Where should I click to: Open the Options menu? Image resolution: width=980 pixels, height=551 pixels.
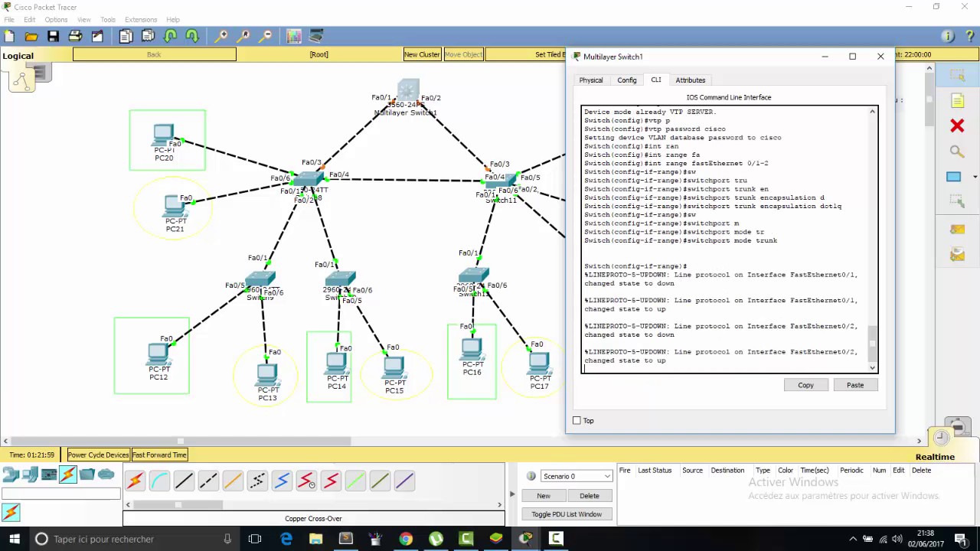coord(56,19)
